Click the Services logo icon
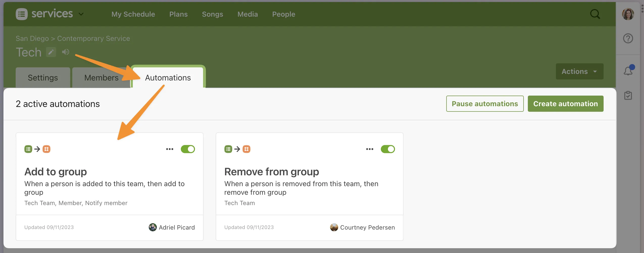Screen dimensions: 644x253 (x=22, y=14)
